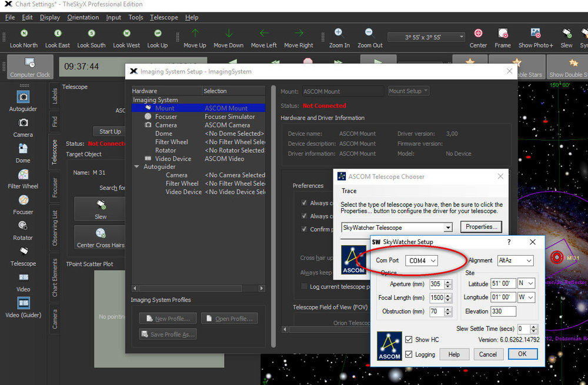Click the Open Profile... button
The image size is (588, 385).
pos(229,318)
